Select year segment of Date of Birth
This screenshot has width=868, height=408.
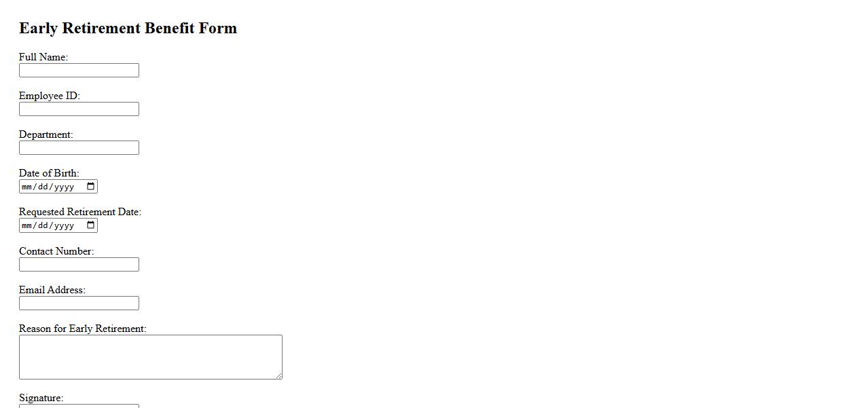[63, 187]
